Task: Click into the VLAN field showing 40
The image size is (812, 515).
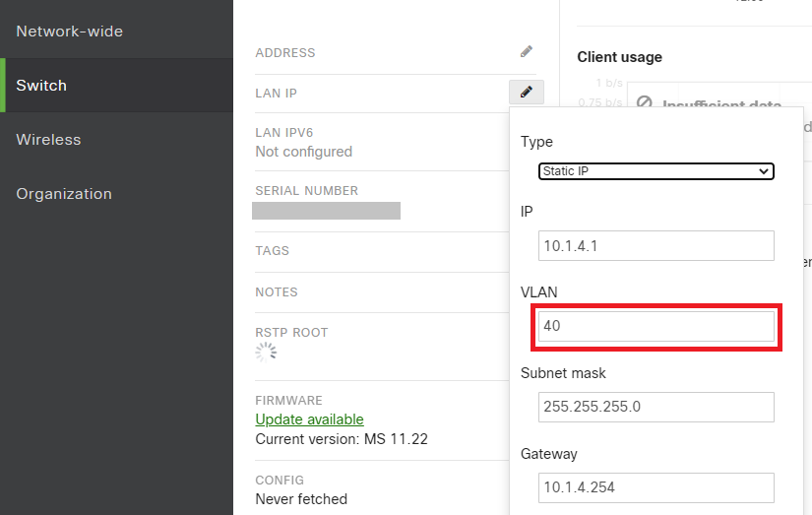Action: tap(656, 326)
